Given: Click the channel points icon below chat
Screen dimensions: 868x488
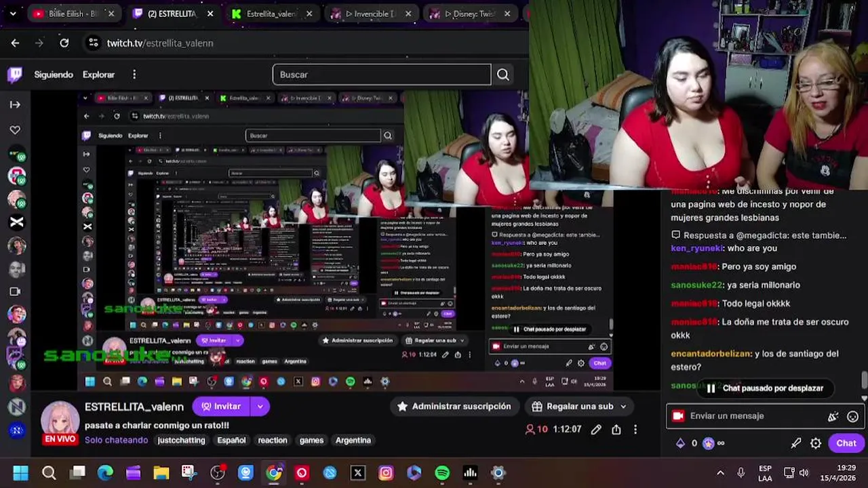Looking at the screenshot, I should click(x=709, y=443).
